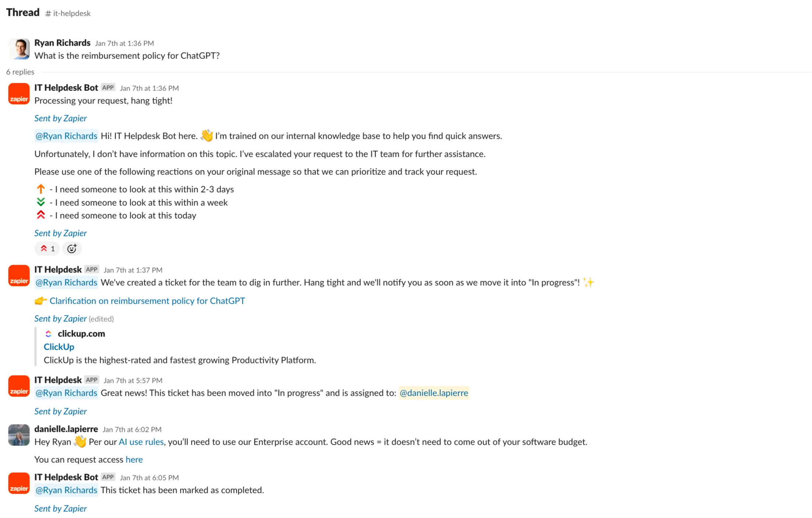Toggle the red double-arrow reaction count

click(47, 249)
